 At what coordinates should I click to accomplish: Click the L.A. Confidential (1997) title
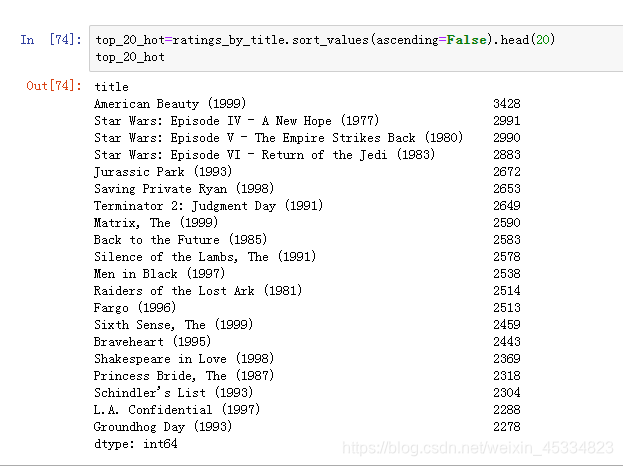pyautogui.click(x=177, y=410)
